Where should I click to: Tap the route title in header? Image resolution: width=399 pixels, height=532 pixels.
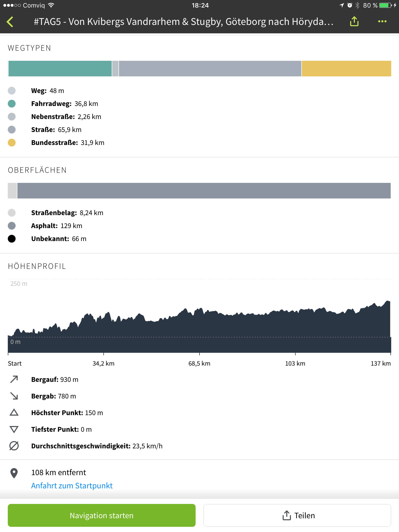coord(183,22)
